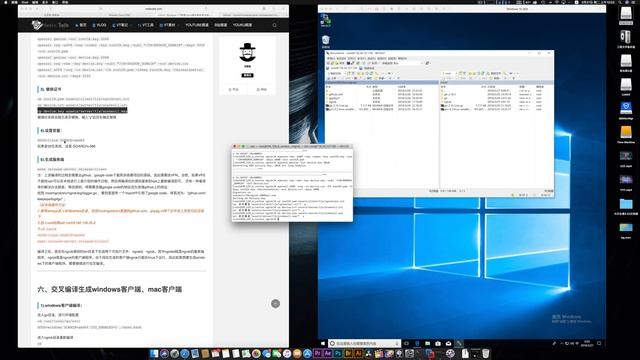The height and width of the screenshot is (360, 640).
Task: Launch Safari from the dock
Action: pos(184,353)
